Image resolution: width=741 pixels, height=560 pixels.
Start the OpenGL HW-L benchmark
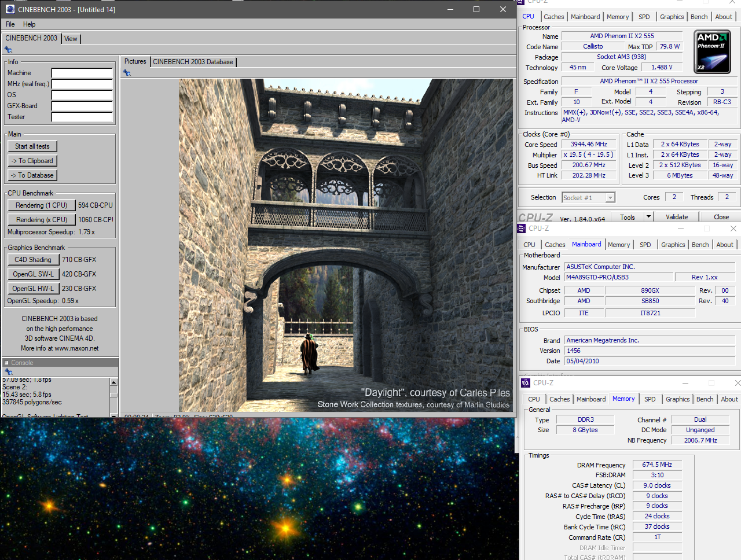pos(33,289)
